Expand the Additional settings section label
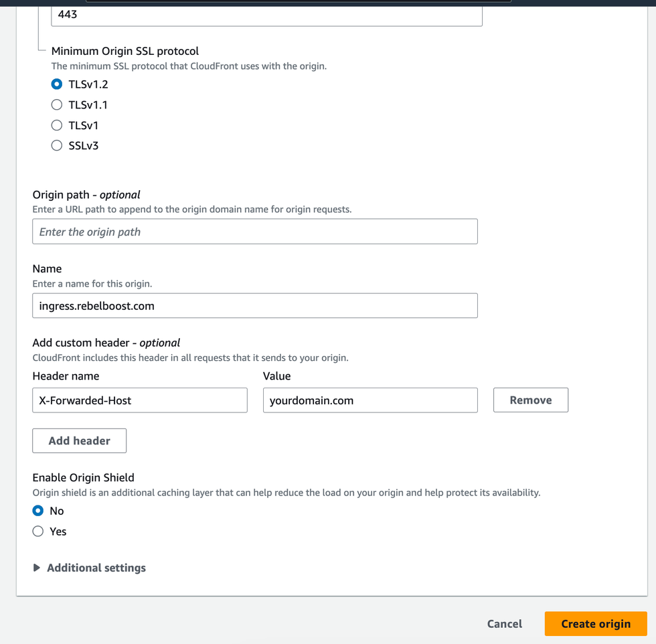656x644 pixels. click(x=96, y=568)
